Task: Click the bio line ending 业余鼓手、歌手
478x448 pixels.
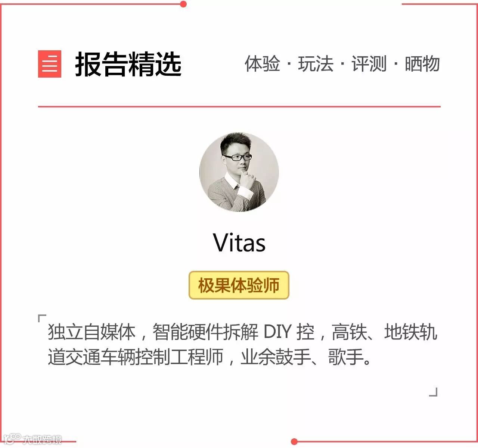Action: tap(210, 357)
